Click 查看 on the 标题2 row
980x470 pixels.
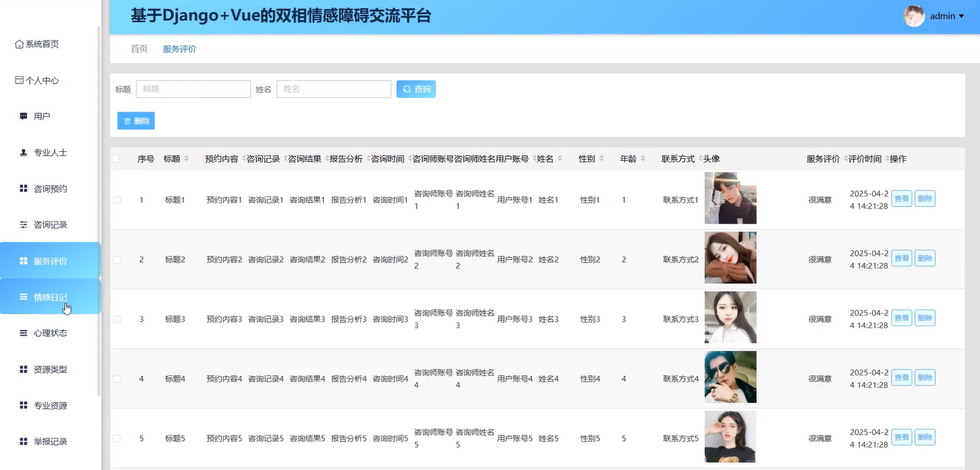[902, 258]
